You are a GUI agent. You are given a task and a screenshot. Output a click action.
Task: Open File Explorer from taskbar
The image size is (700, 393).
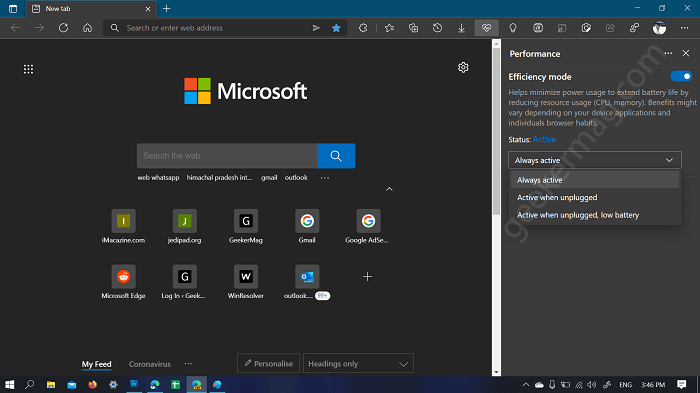[x=51, y=385]
